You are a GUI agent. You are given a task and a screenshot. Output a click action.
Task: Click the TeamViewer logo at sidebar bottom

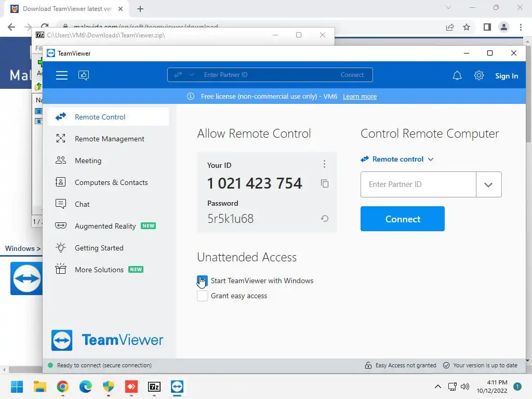[107, 340]
